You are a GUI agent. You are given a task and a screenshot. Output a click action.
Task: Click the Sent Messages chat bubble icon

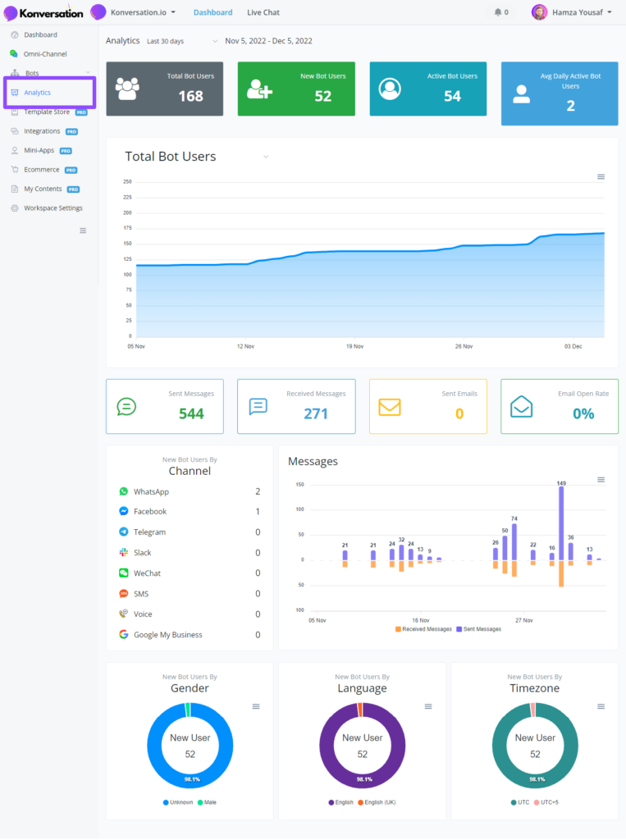(x=126, y=407)
